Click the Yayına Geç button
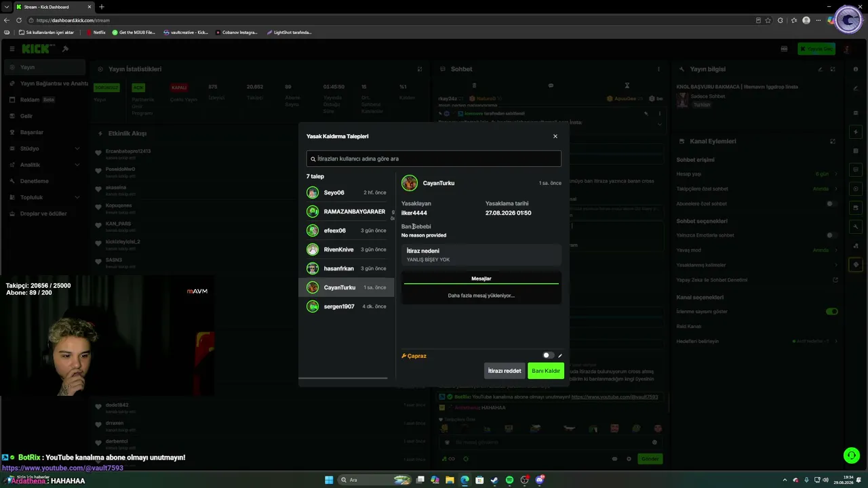This screenshot has width=868, height=488. pyautogui.click(x=816, y=49)
